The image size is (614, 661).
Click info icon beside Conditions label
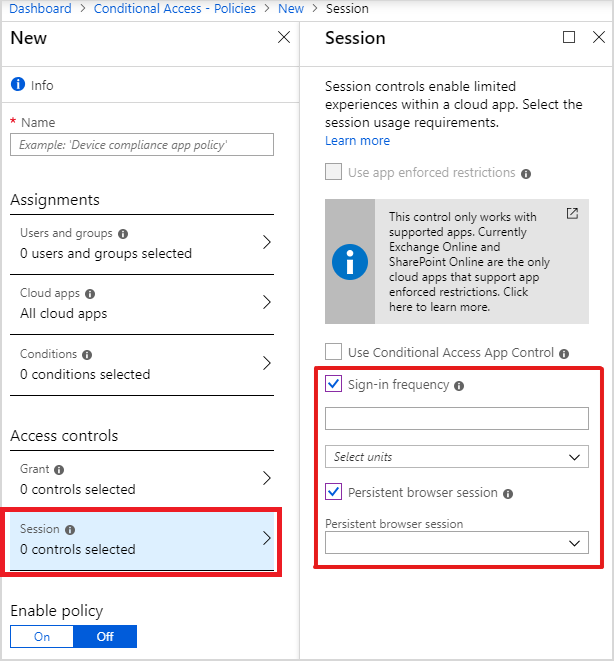click(x=87, y=354)
